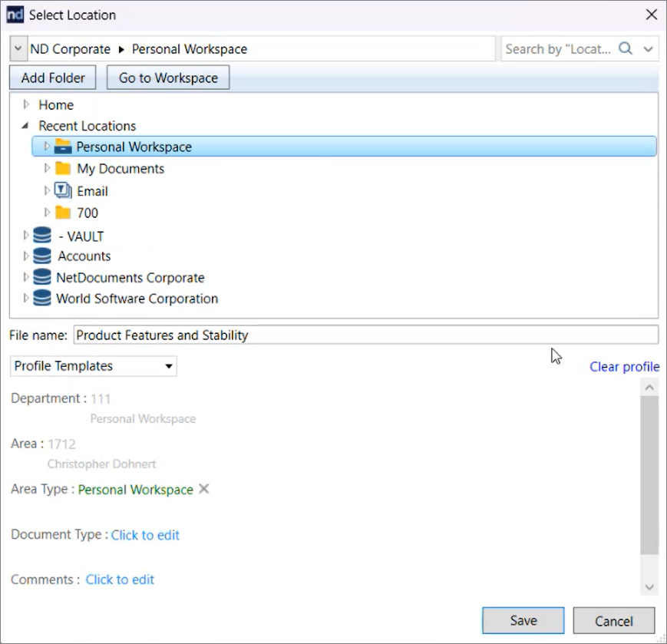Click the My Documents folder icon

pyautogui.click(x=62, y=168)
